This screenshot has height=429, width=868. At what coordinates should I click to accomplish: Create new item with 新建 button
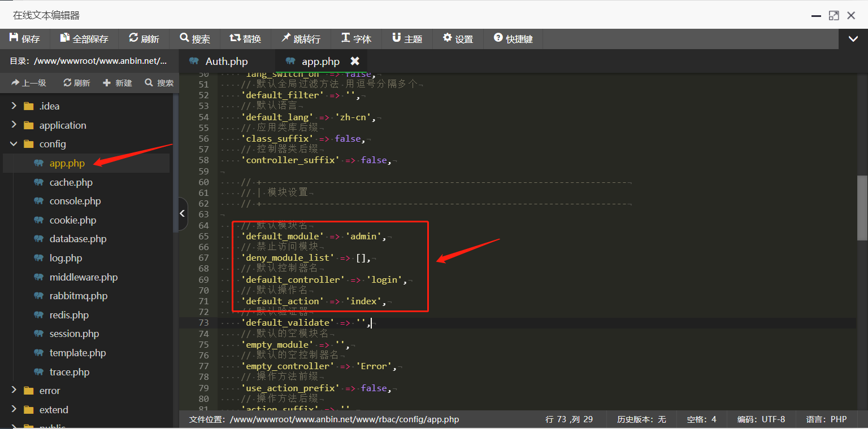[x=118, y=83]
